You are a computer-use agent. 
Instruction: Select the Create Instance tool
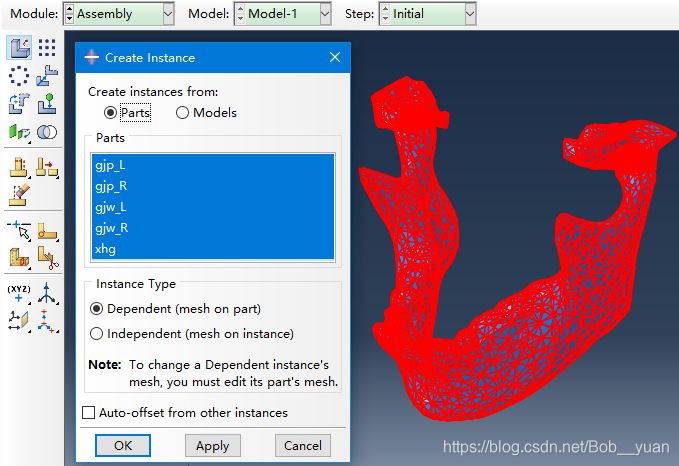(20, 48)
